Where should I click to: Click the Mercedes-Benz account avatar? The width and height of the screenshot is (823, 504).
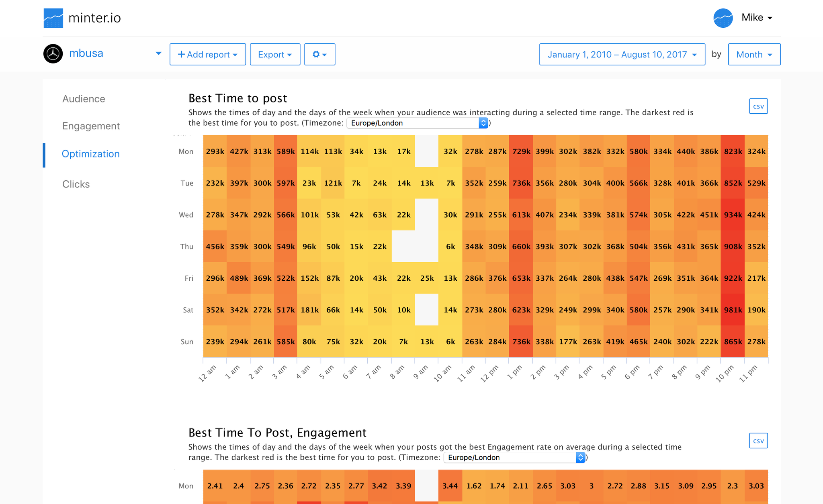[53, 53]
